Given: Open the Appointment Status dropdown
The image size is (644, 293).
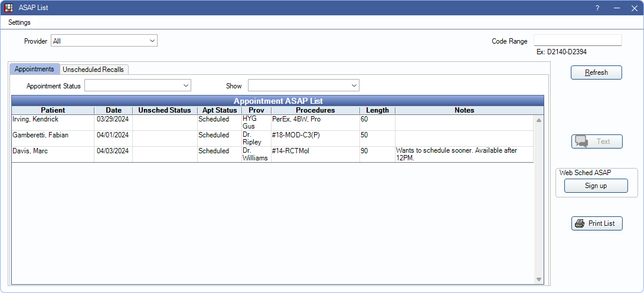Looking at the screenshot, I should click(x=138, y=86).
